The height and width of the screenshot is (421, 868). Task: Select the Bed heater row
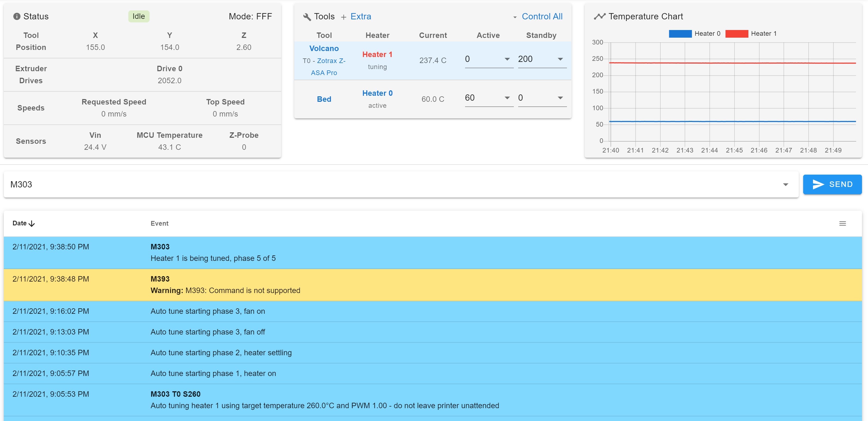coord(324,99)
